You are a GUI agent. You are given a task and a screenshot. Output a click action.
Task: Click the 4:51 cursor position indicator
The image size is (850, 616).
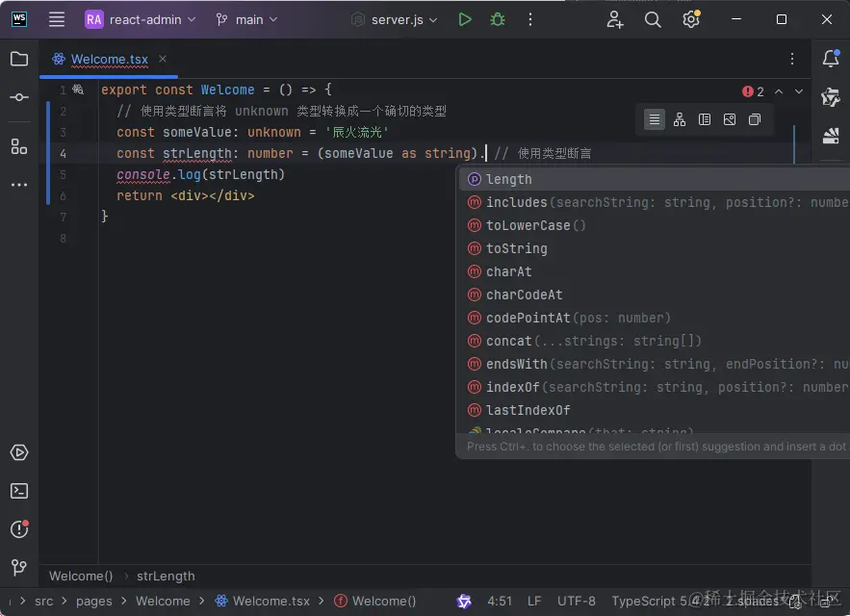(x=500, y=601)
